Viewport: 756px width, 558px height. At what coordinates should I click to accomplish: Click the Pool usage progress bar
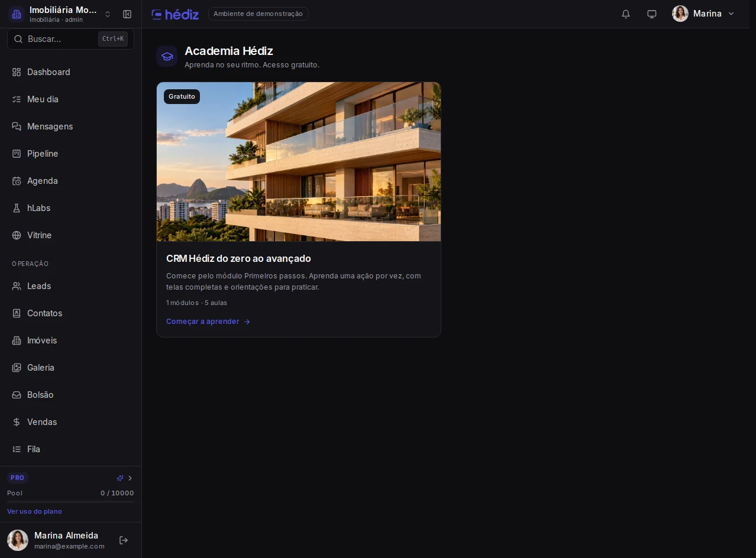point(70,502)
